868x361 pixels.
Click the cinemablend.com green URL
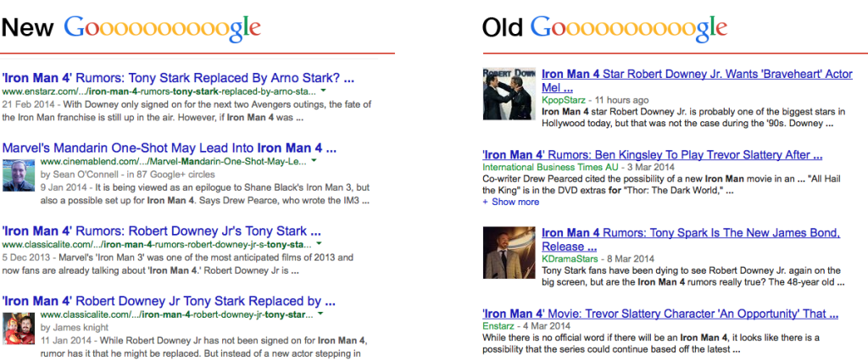[173, 162]
